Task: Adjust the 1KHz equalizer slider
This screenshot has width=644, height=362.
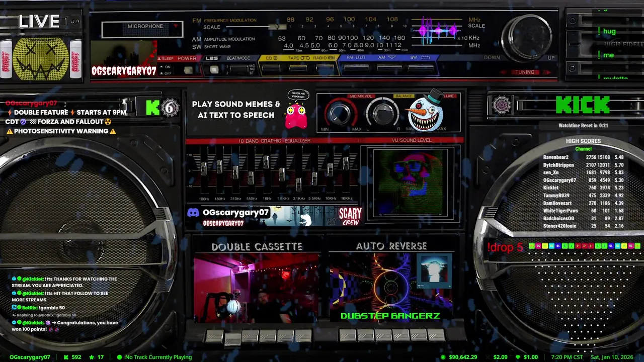Action: [x=266, y=161]
